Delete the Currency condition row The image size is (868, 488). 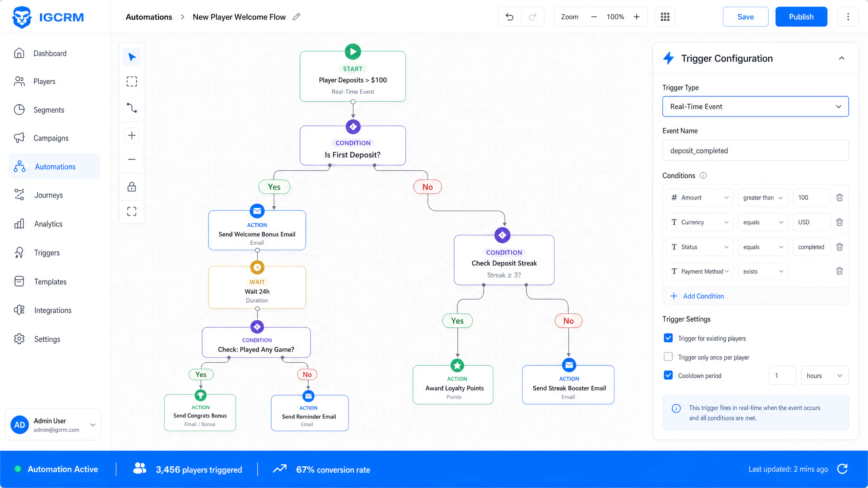(x=840, y=222)
